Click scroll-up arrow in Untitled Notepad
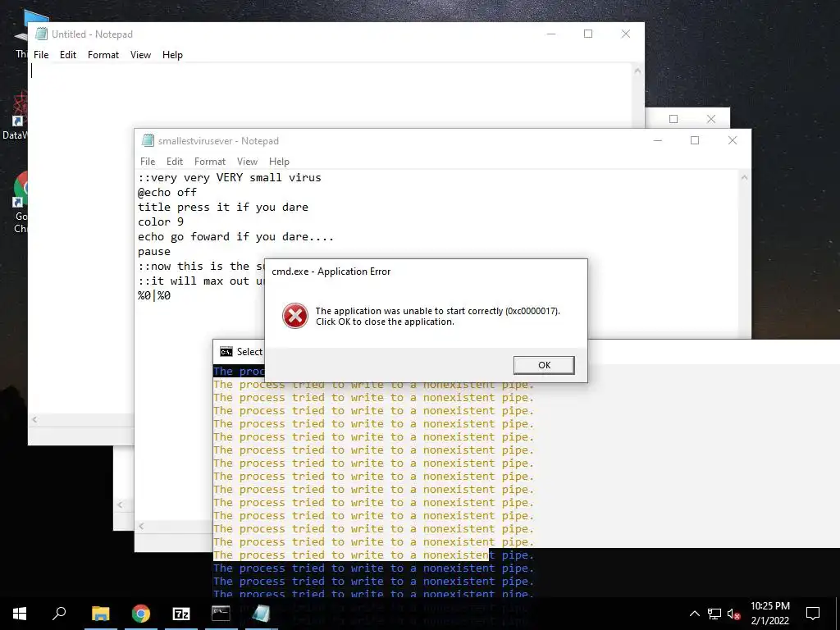The width and height of the screenshot is (840, 630). [637, 71]
